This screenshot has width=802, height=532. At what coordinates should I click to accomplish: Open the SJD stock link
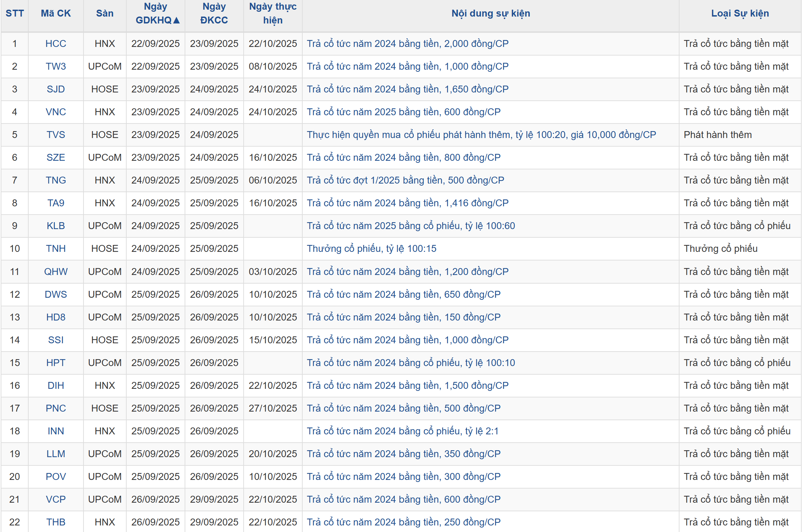pos(56,89)
